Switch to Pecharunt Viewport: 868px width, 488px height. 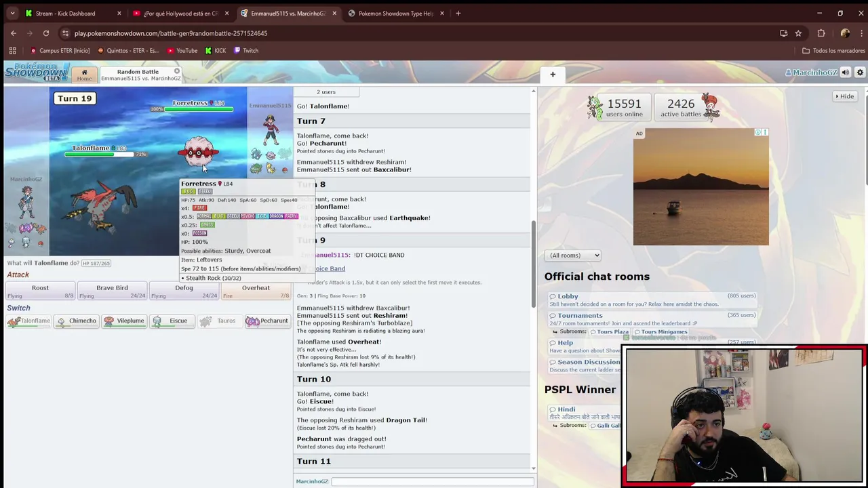[267, 321]
